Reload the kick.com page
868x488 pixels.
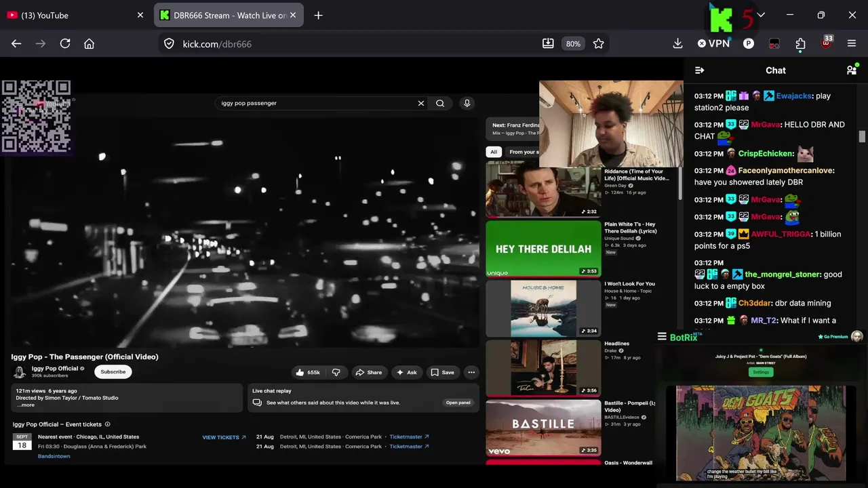65,43
